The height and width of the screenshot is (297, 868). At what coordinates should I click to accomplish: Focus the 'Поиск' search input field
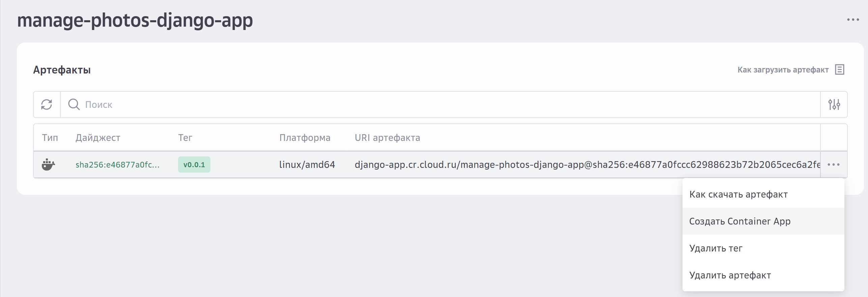(438, 105)
